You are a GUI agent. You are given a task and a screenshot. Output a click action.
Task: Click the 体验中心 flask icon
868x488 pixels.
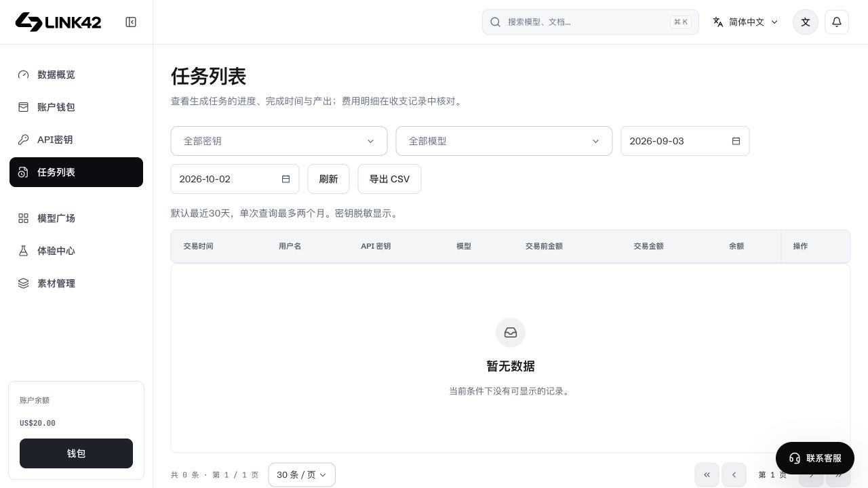(24, 251)
